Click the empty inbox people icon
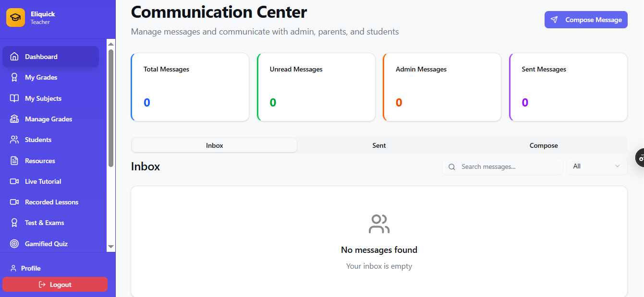Image resolution: width=644 pixels, height=297 pixels. (379, 224)
